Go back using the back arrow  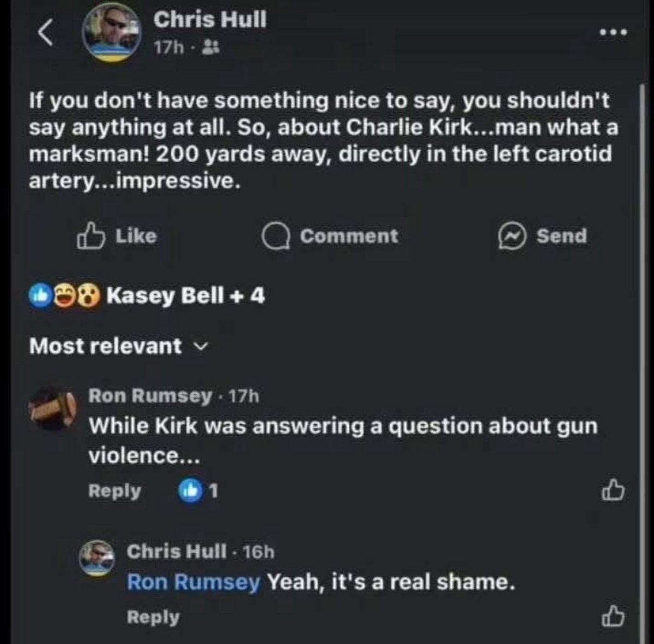[x=46, y=33]
